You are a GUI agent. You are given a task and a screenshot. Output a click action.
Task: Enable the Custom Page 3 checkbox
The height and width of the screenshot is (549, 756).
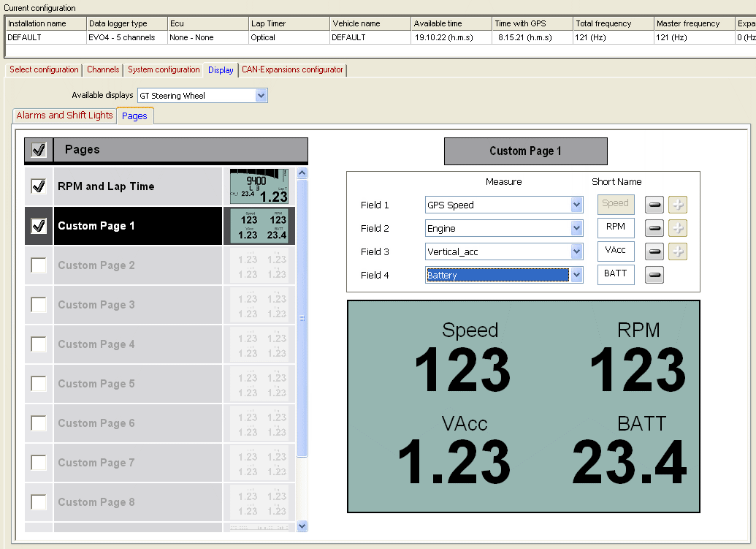pos(39,305)
